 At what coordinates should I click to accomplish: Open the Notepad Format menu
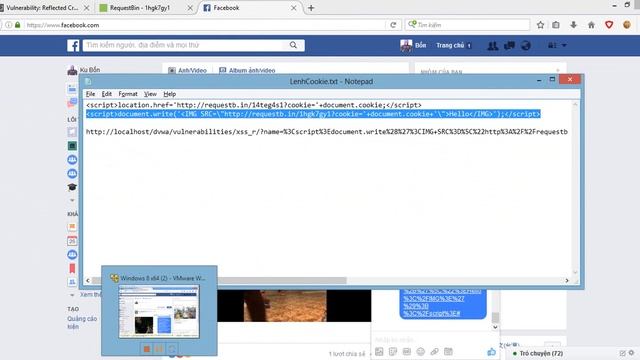128,94
